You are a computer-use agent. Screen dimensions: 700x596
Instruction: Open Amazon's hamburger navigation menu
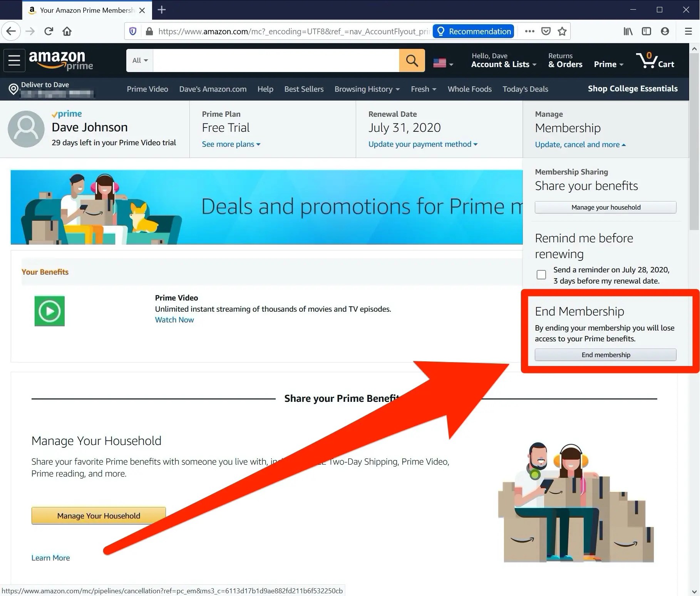(14, 60)
